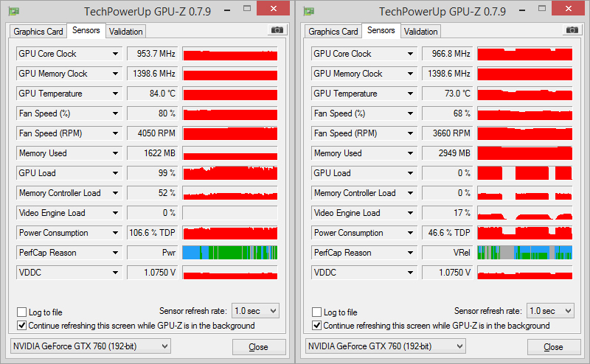Open GPU Core Clock dropdown in right window
Viewport: 590px width, 364px height.
pos(410,54)
